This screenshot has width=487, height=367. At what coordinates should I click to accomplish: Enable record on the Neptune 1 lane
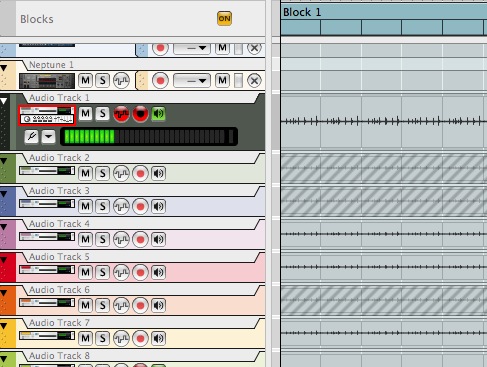[x=160, y=81]
